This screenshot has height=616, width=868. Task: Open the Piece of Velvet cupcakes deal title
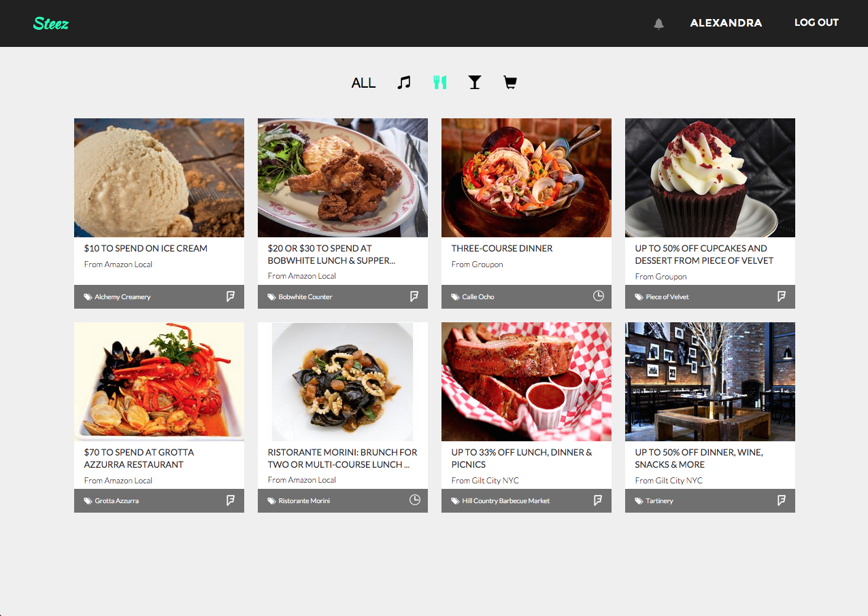(704, 254)
